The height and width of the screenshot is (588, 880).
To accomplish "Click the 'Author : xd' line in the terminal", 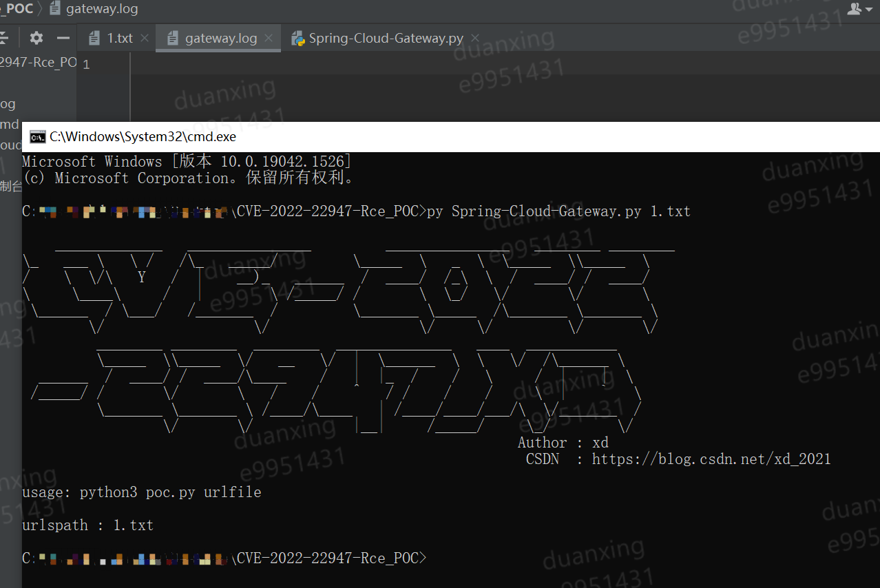I will point(563,443).
